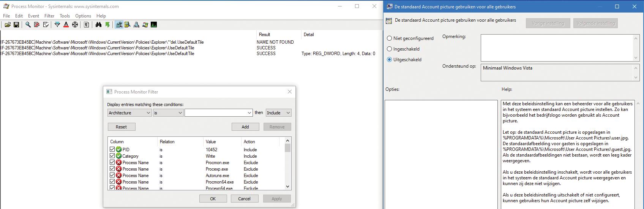Open the Include action dropdown
644x209 pixels.
click(279, 113)
